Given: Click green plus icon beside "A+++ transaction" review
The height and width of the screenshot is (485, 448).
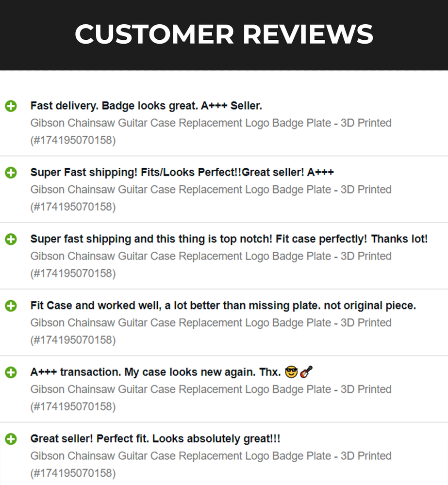Looking at the screenshot, I should tap(11, 372).
